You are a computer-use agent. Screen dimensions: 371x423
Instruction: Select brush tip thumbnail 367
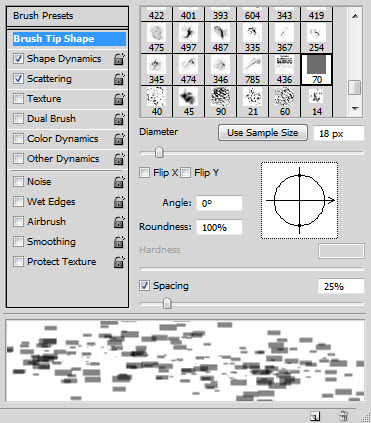(284, 38)
